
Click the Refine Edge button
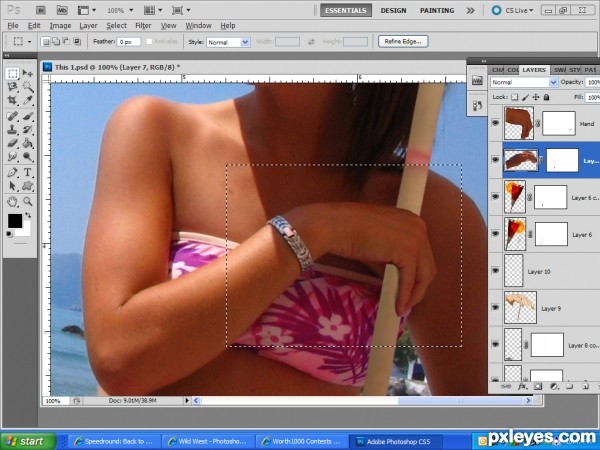403,41
